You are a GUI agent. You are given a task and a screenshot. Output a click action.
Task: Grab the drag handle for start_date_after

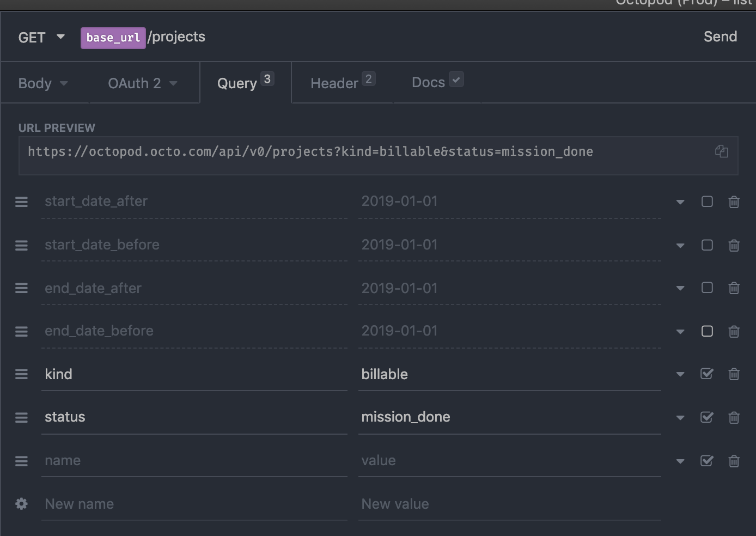pos(21,202)
